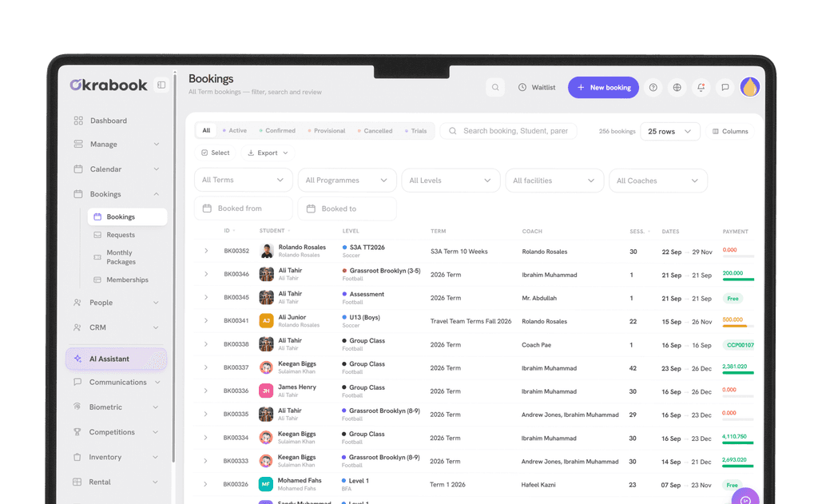Click the Search booking input field

[509, 131]
